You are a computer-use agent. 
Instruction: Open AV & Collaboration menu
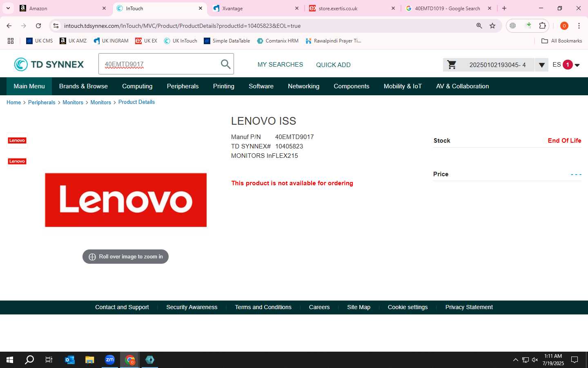(462, 86)
